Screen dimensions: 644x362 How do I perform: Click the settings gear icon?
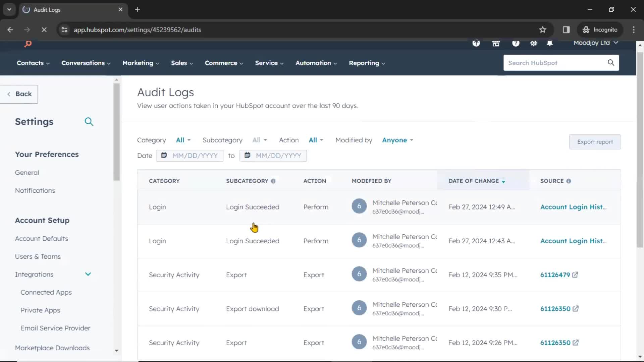pyautogui.click(x=533, y=43)
